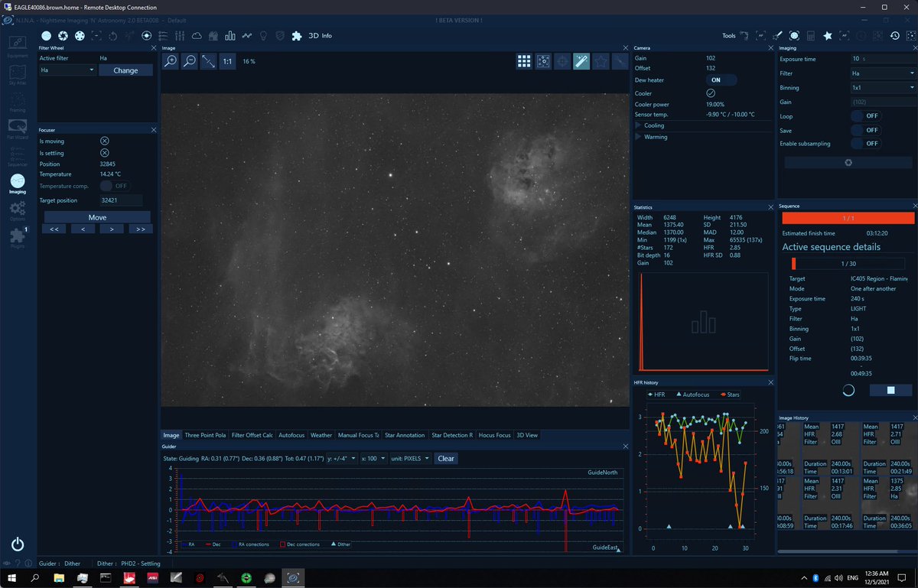Switch to the Three Point Pola tab

[x=205, y=435]
